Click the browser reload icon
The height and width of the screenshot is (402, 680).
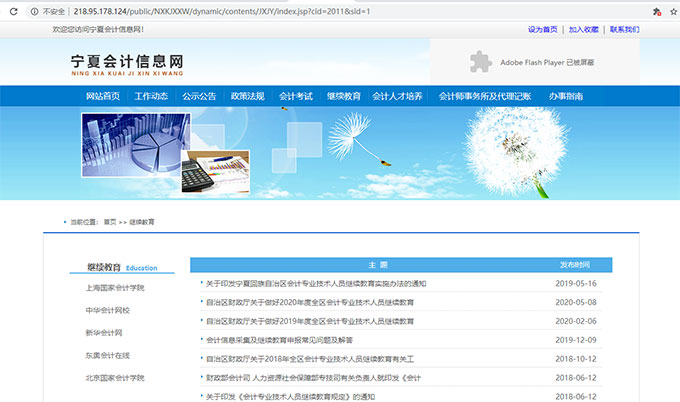pyautogui.click(x=9, y=11)
